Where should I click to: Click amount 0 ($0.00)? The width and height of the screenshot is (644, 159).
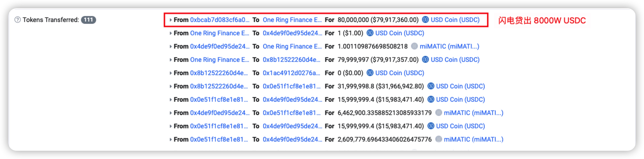(350, 73)
